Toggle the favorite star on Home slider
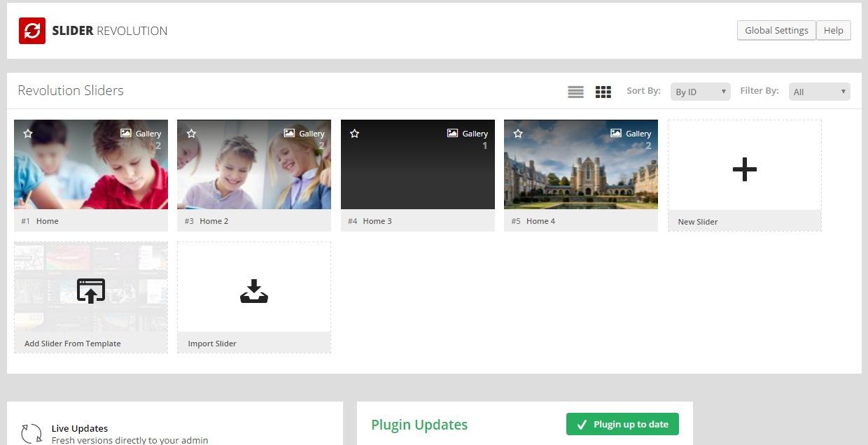 click(28, 133)
